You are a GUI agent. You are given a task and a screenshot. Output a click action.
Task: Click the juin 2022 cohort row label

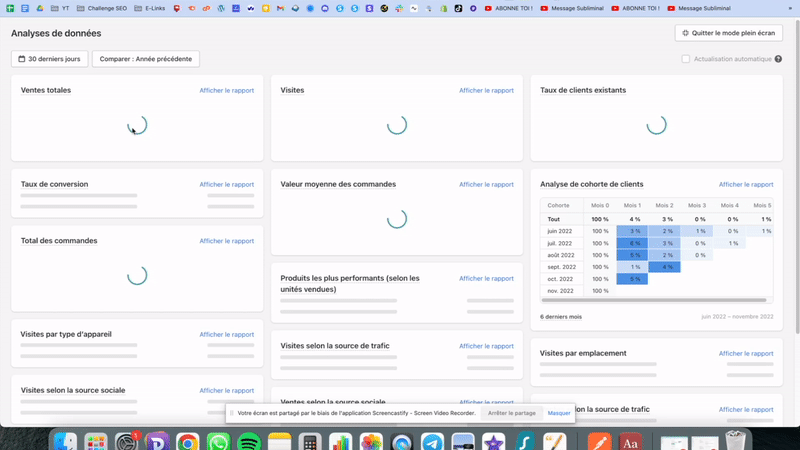[559, 231]
